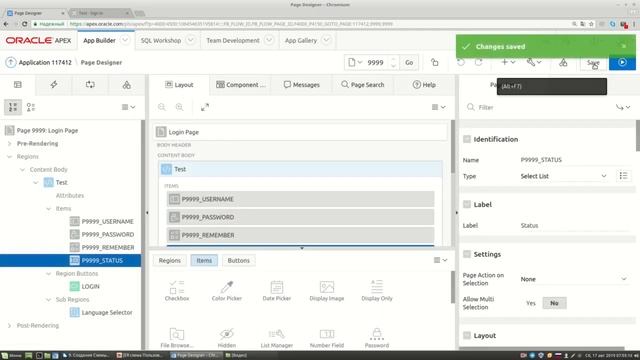Switch to the Layout tab

tap(179, 85)
